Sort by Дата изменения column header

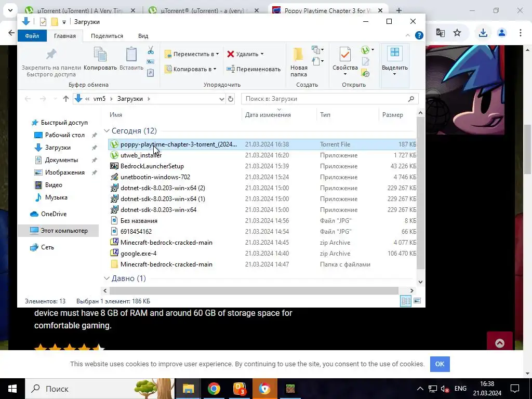coord(268,115)
